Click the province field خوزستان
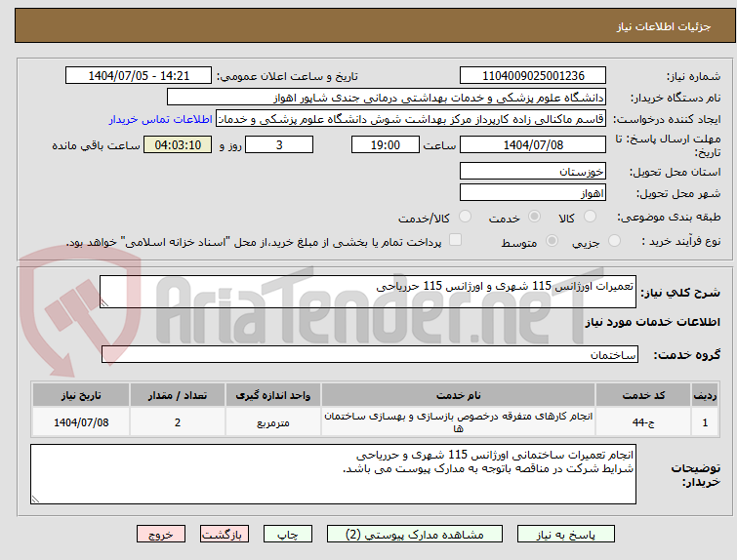This screenshot has height=560, width=737. point(533,172)
